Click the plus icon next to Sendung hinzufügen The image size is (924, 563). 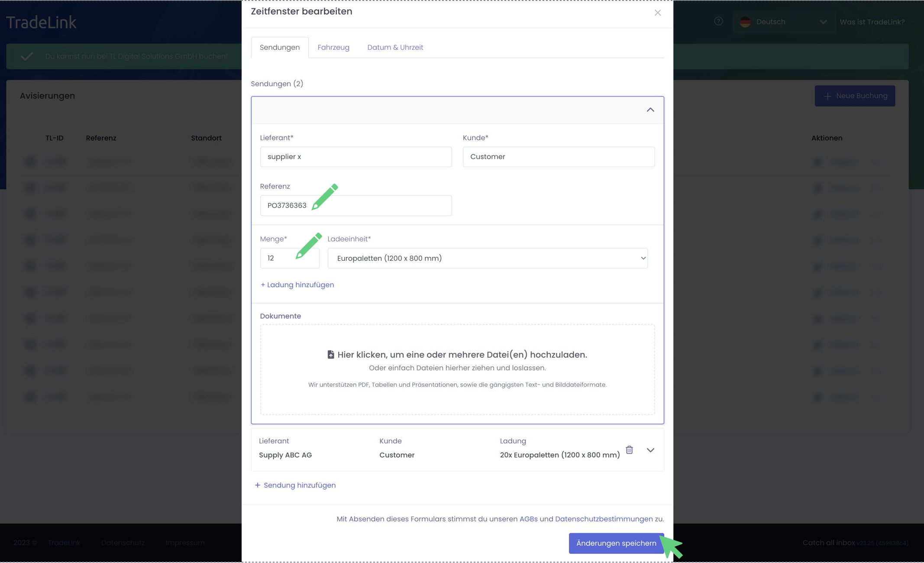click(257, 485)
